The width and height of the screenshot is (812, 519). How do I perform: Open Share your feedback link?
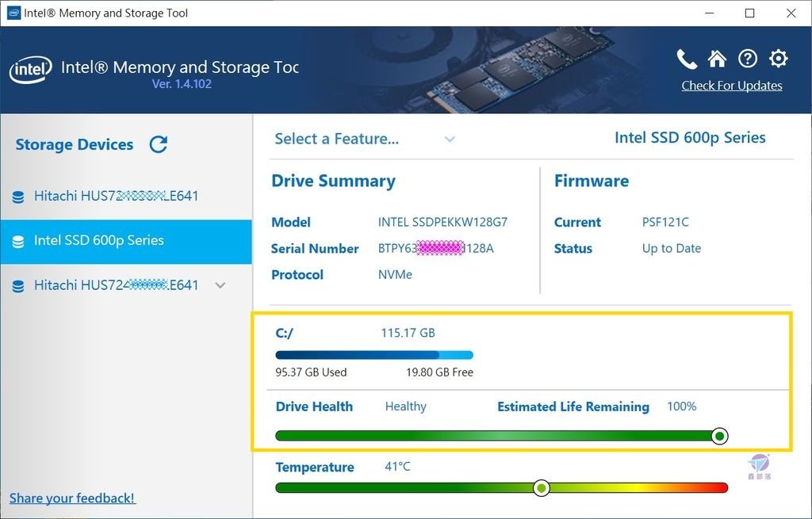tap(72, 498)
